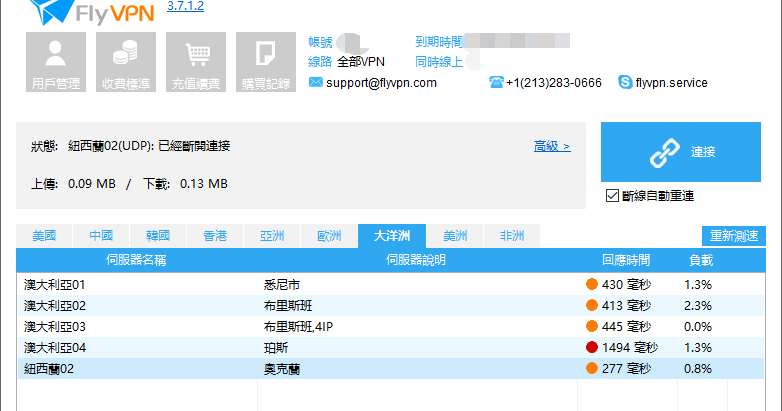Click load value 2.3%
Viewport: 782px width, 411px height.
click(698, 306)
